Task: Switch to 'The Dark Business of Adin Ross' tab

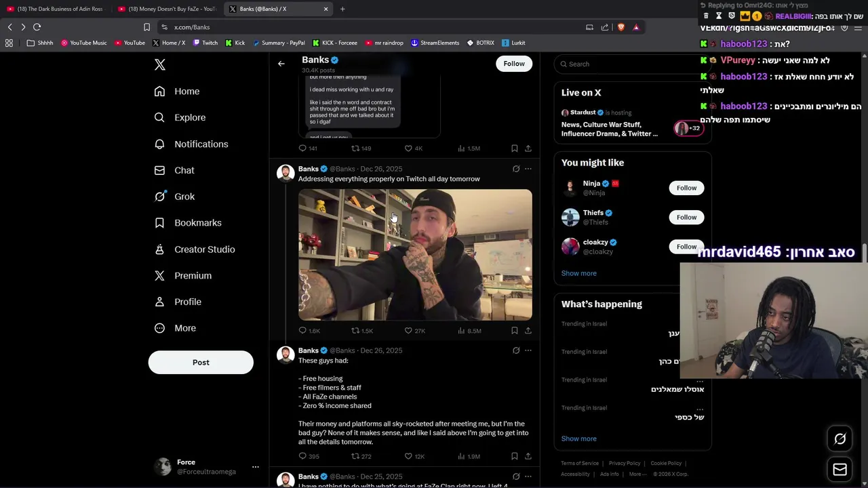Action: coord(54,9)
